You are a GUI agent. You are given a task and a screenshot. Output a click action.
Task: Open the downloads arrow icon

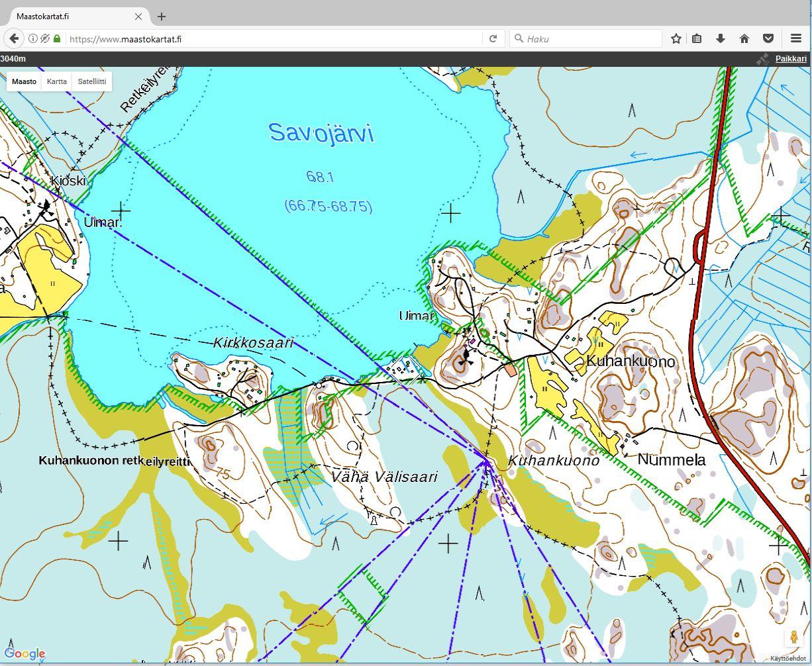721,39
